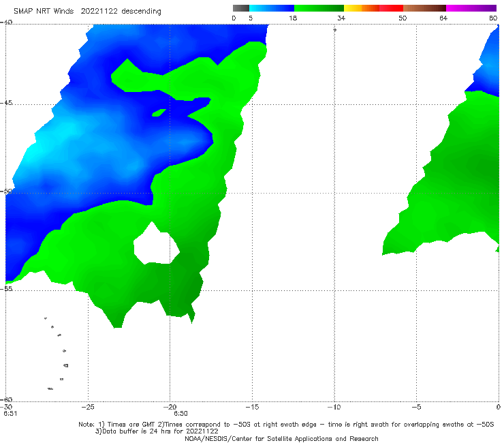504x443 pixels.
Task: Click the title 'SMAP NRT Winds 20221122 descending'
Action: coord(87,12)
